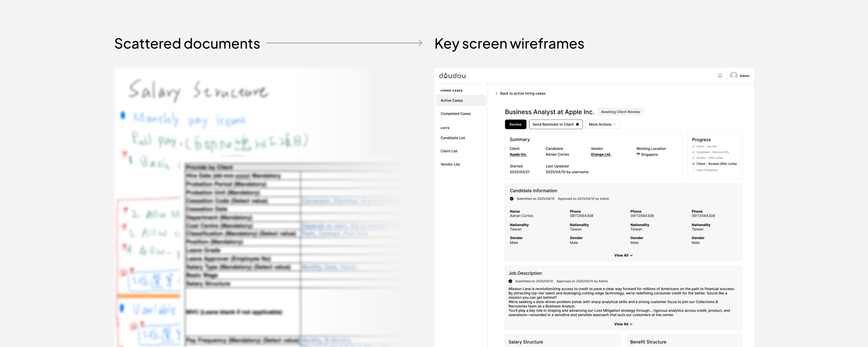Click the back chevron beside active hiring cases
Image resolution: width=868 pixels, height=347 pixels.
496,93
